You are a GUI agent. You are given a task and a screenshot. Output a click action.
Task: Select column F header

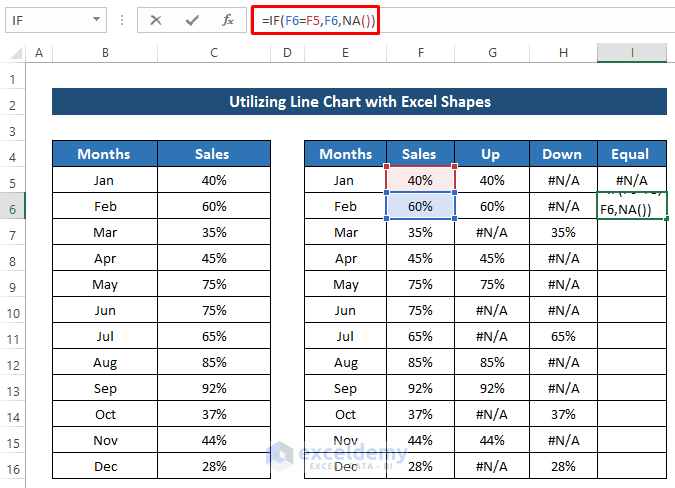(419, 53)
